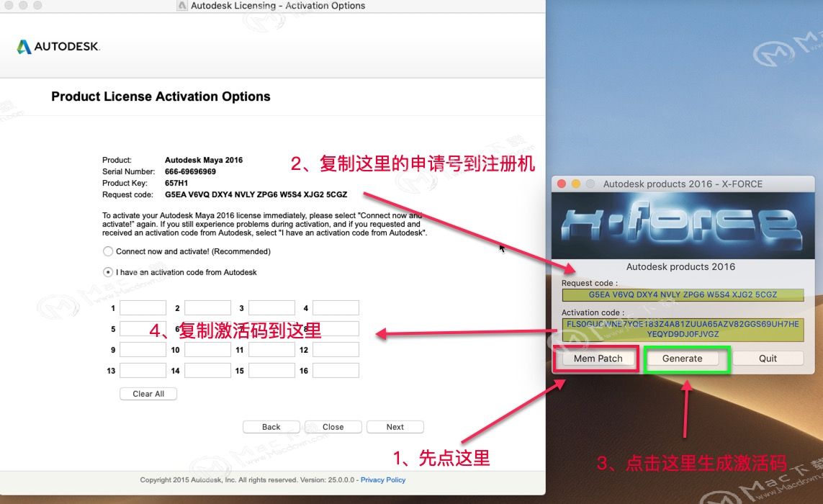Click activation code input box 16
The image size is (823, 504).
(336, 371)
